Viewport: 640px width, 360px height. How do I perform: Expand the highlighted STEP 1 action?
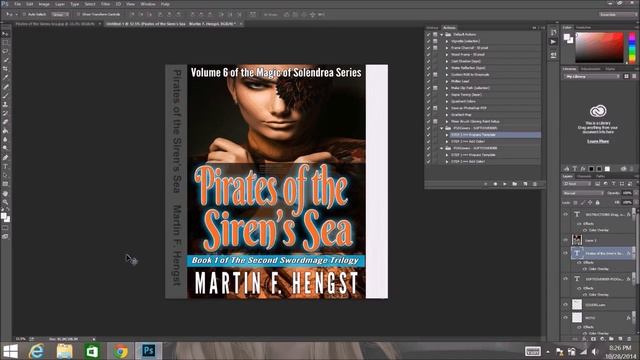coord(447,135)
